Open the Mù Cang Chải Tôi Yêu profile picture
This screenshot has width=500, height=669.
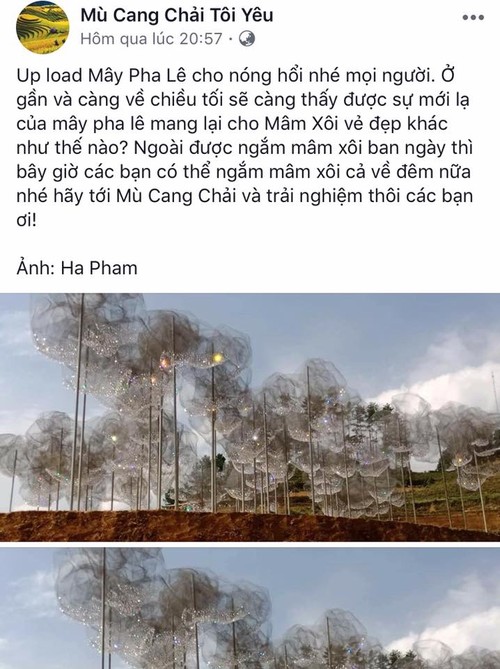click(x=43, y=27)
